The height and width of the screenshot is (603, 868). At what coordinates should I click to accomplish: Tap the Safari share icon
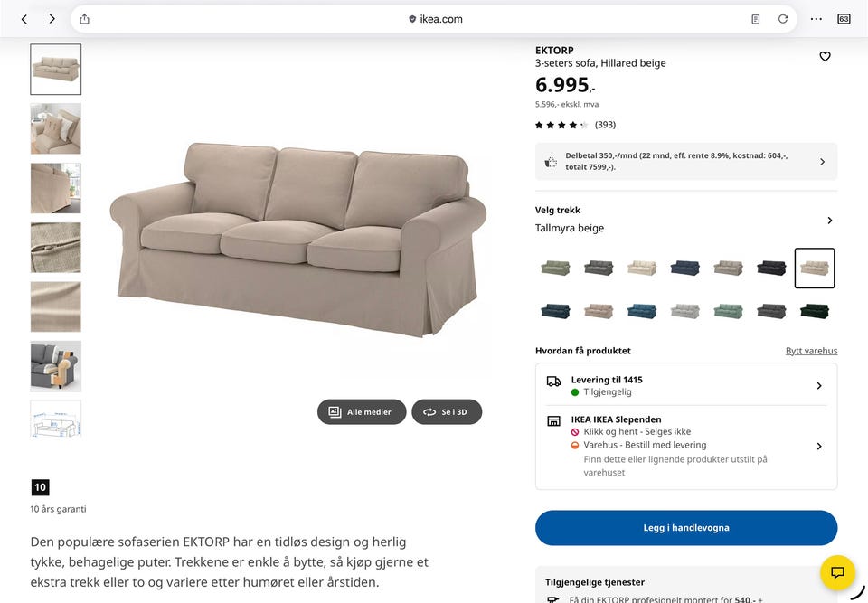click(84, 19)
